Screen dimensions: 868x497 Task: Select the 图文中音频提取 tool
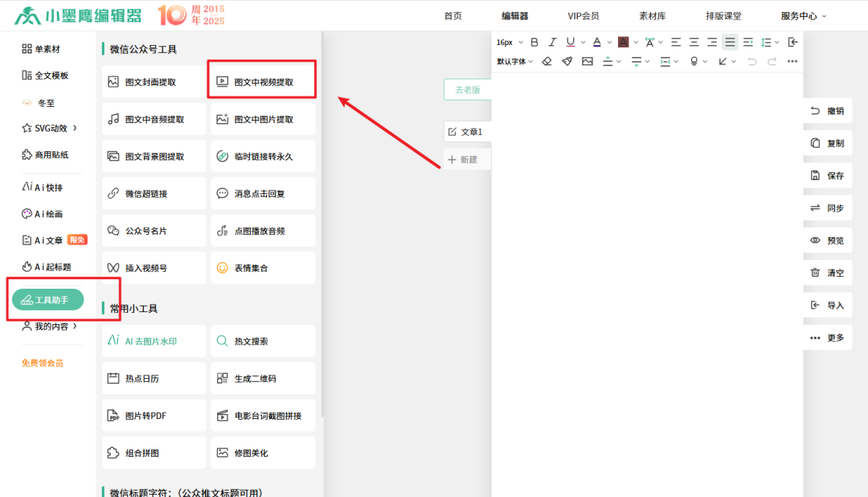pyautogui.click(x=154, y=119)
